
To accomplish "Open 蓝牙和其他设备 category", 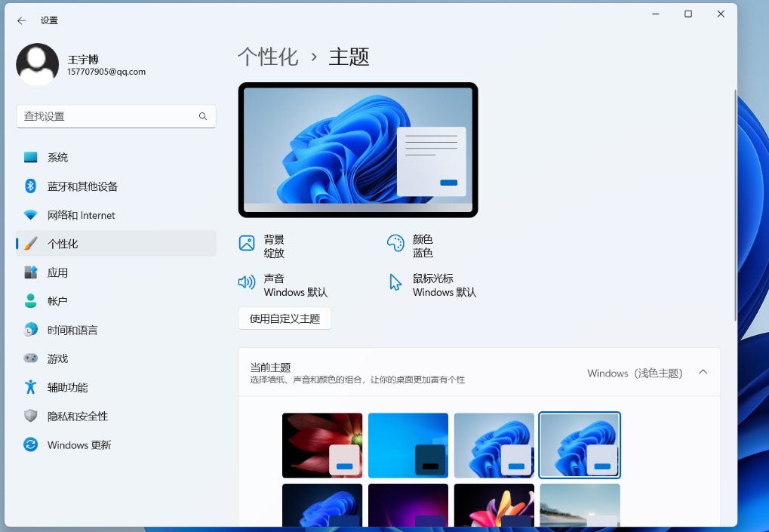I will coord(116,186).
